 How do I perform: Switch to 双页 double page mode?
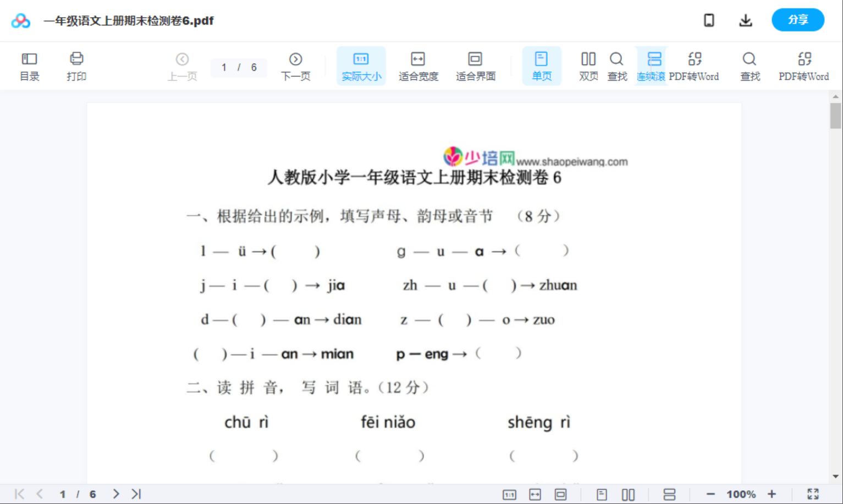point(588,66)
